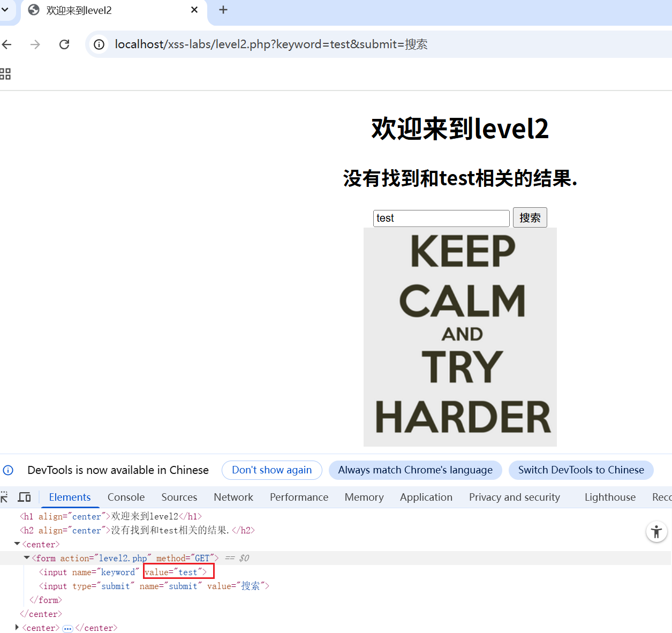Select the h2 element line in DOM tree
Viewport: 672px width, 633px height.
point(137,530)
